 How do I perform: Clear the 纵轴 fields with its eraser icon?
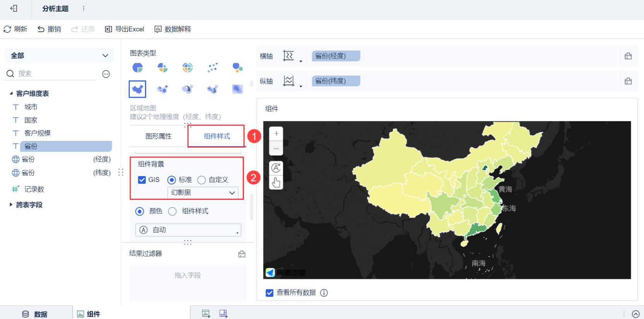[x=628, y=81]
